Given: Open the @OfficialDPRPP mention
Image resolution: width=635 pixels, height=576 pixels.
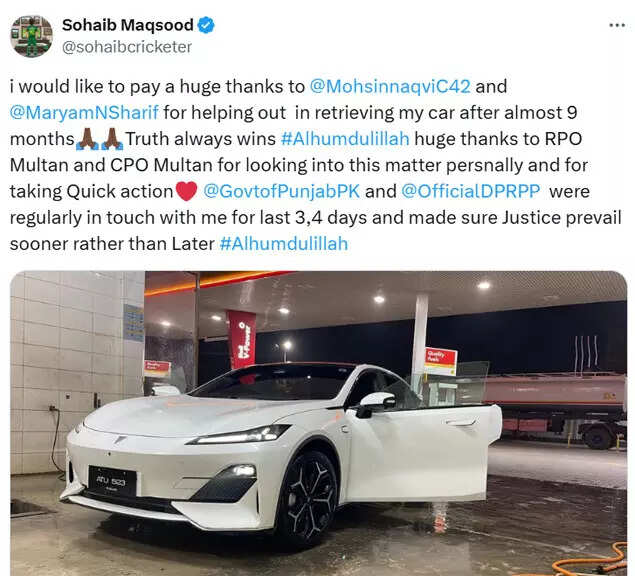Looking at the screenshot, I should pyautogui.click(x=471, y=192).
